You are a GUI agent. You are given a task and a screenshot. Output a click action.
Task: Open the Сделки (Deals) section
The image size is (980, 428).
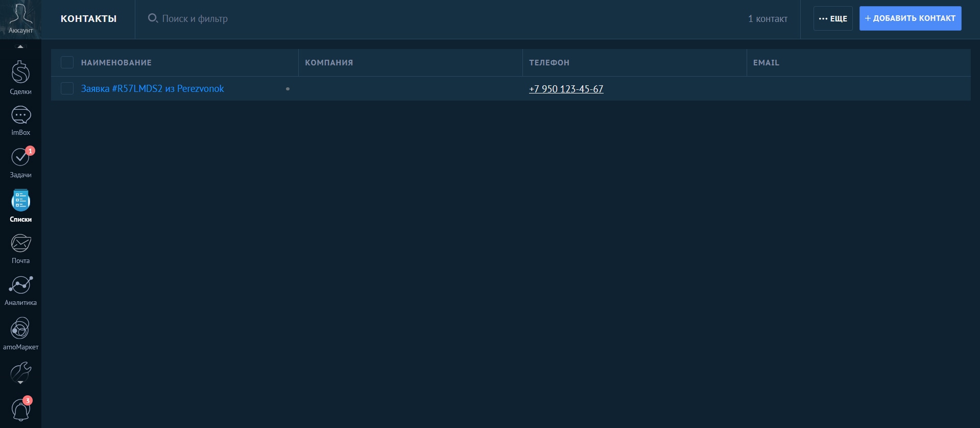[20, 78]
